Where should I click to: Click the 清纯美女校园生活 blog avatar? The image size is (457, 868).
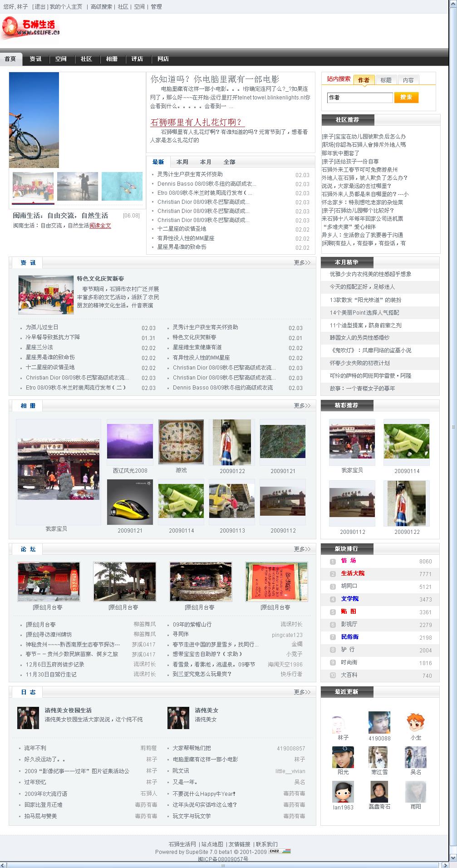[x=28, y=718]
